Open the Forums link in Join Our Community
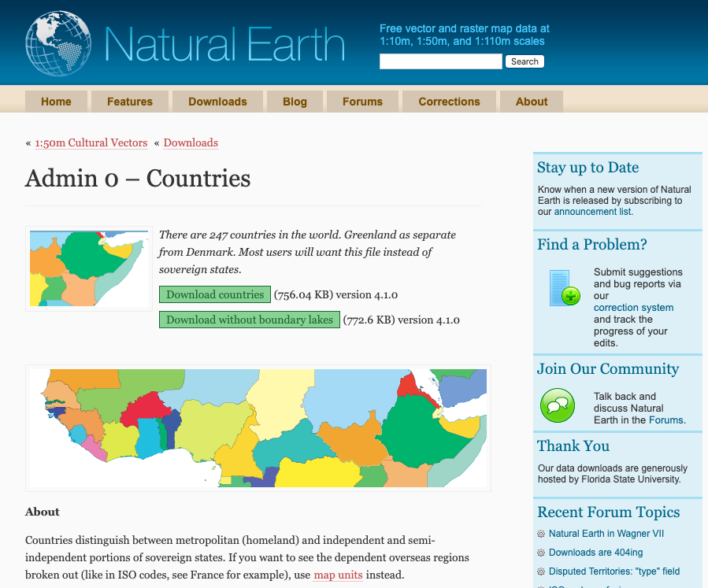Image resolution: width=708 pixels, height=588 pixels. [x=666, y=420]
